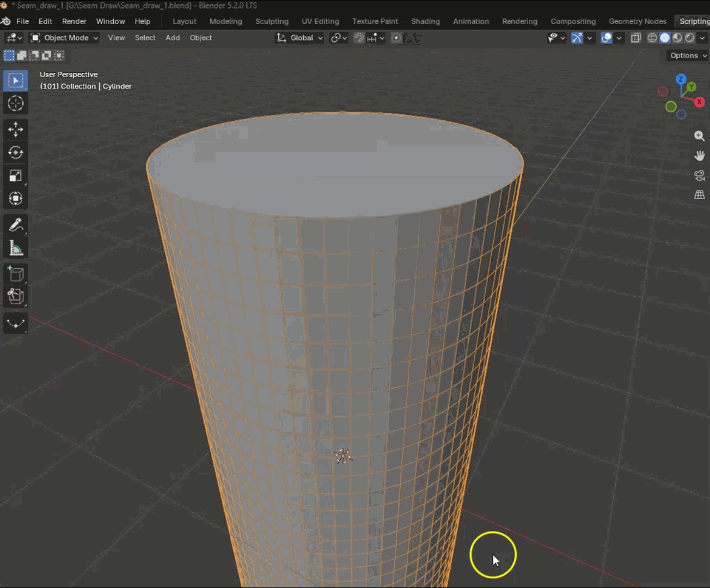Open the Object Mode dropdown
This screenshot has height=588, width=710.
pos(64,38)
